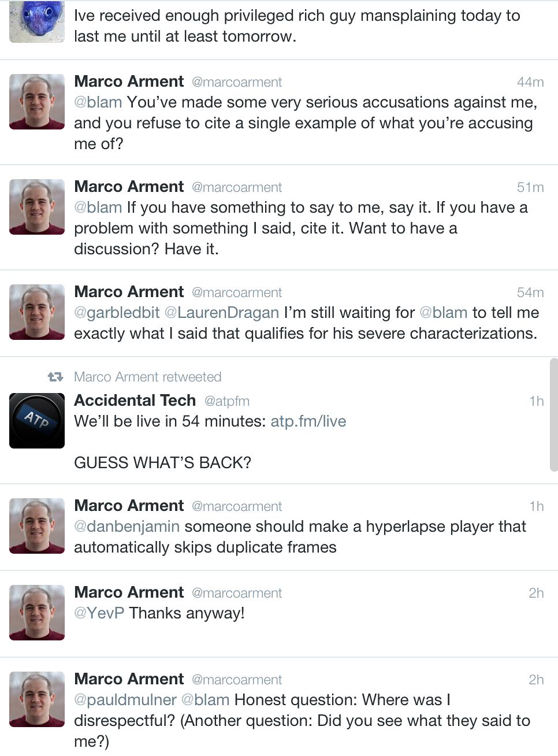Select Marco's avatar on the @YevP tweet
The height and width of the screenshot is (756, 558).
pos(37,613)
